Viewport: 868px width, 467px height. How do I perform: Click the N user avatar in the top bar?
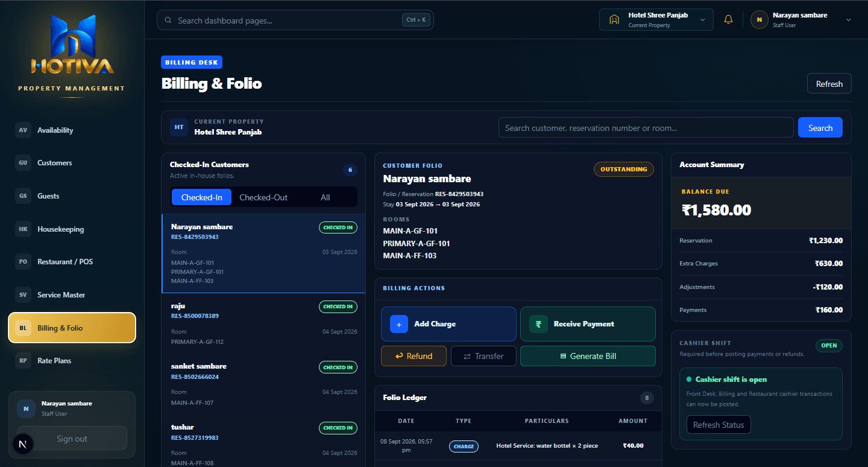[x=759, y=20]
